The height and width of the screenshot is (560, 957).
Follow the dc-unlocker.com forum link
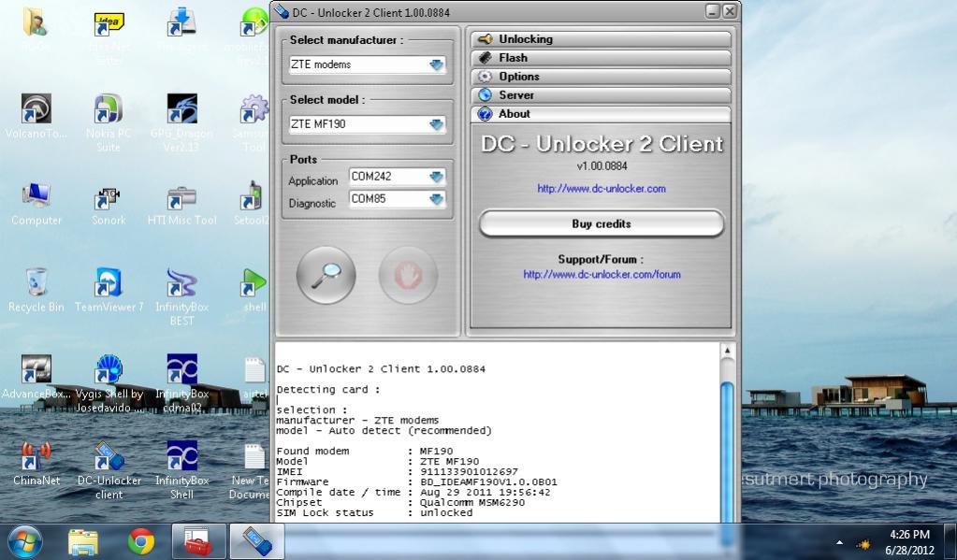pos(602,275)
